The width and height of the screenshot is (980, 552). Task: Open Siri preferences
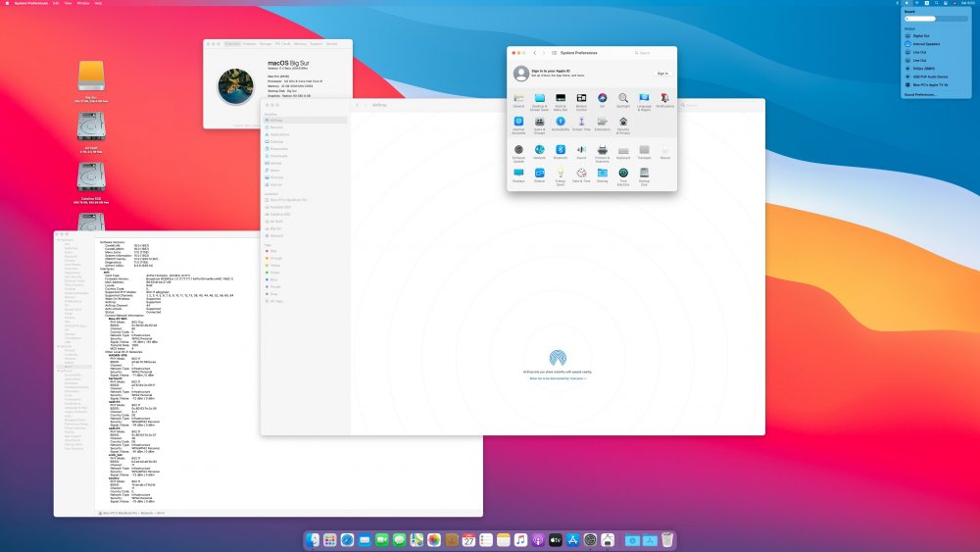click(603, 101)
